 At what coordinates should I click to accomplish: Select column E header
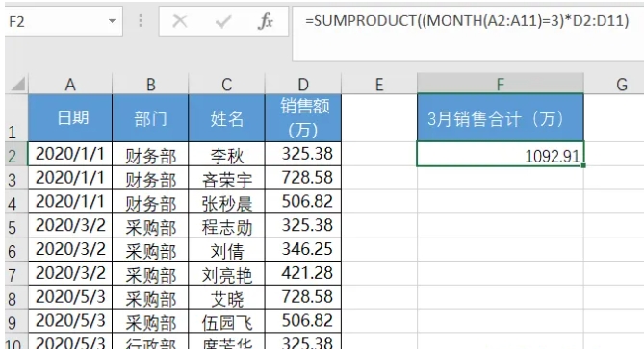pyautogui.click(x=379, y=84)
